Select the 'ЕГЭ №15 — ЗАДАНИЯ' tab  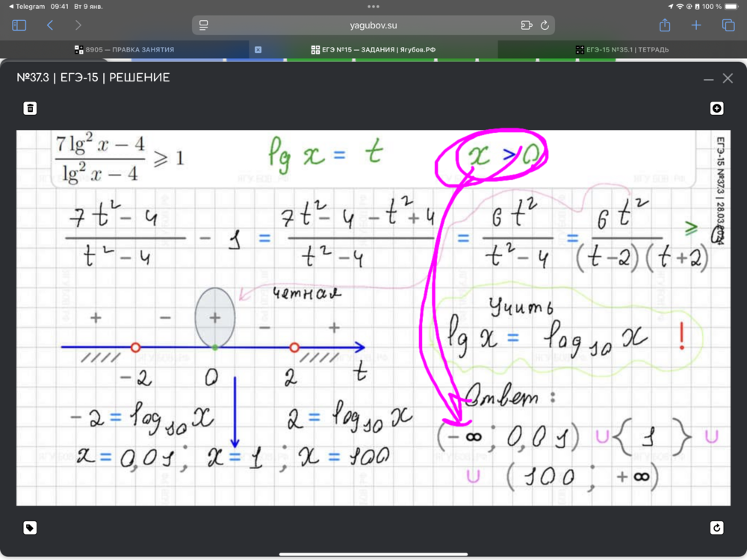373,50
